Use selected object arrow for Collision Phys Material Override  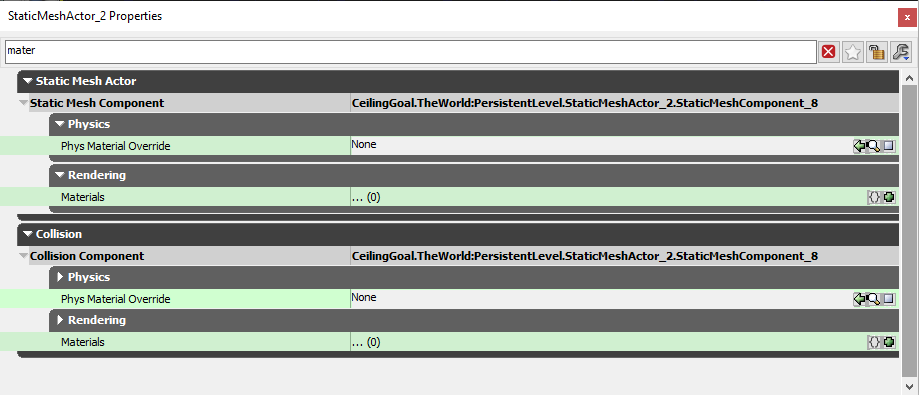[859, 299]
